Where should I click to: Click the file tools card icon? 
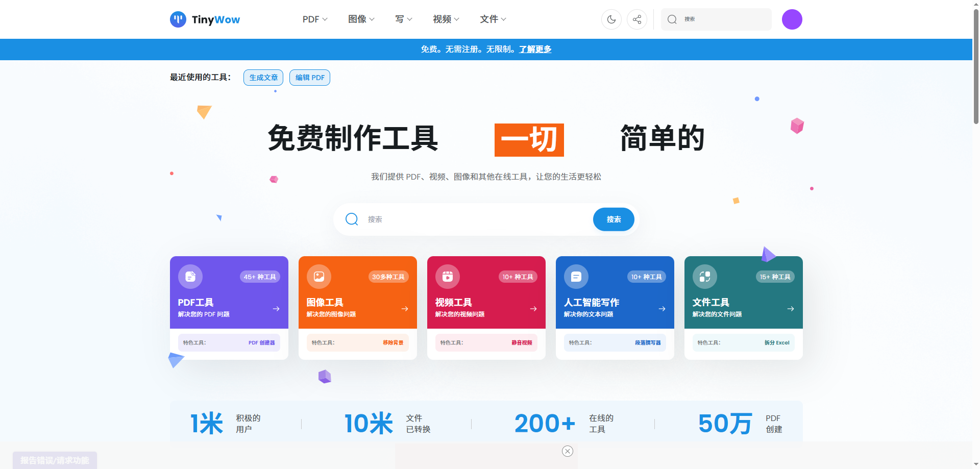point(705,277)
